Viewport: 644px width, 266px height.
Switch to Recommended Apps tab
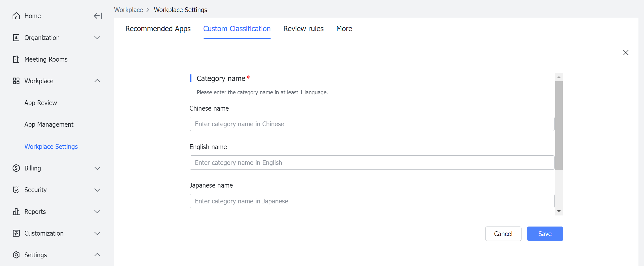pos(158,29)
